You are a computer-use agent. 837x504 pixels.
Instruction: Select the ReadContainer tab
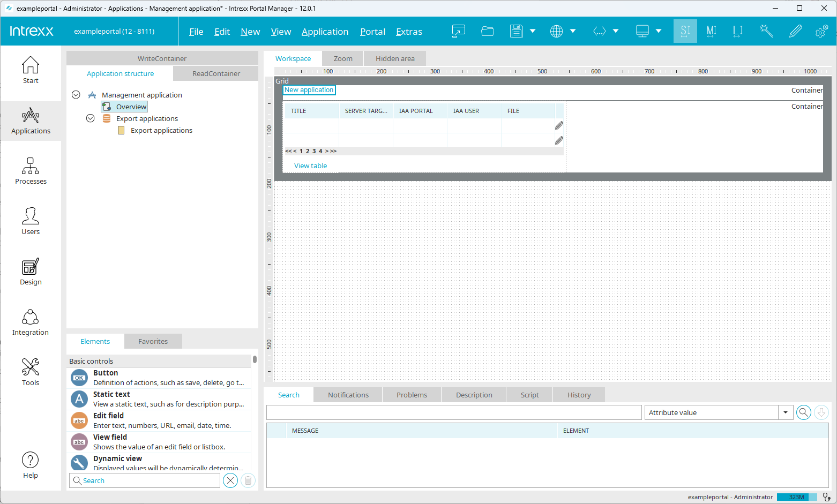[216, 73]
